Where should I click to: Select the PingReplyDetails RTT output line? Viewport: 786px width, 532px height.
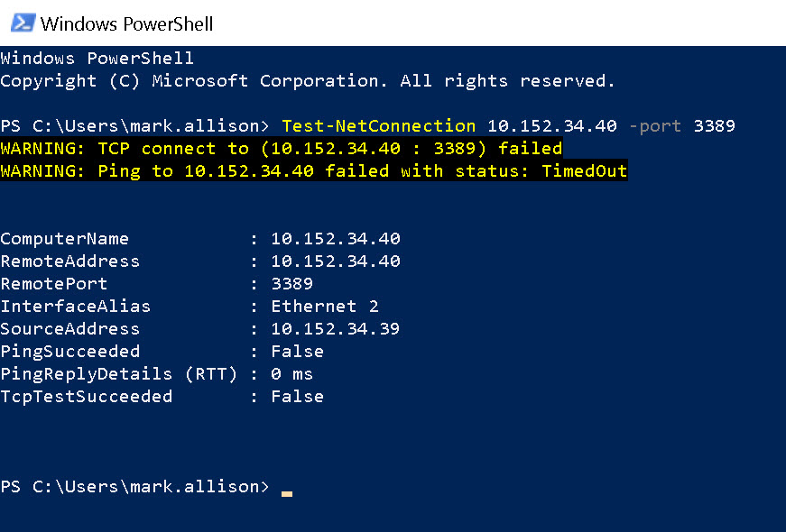tap(153, 373)
